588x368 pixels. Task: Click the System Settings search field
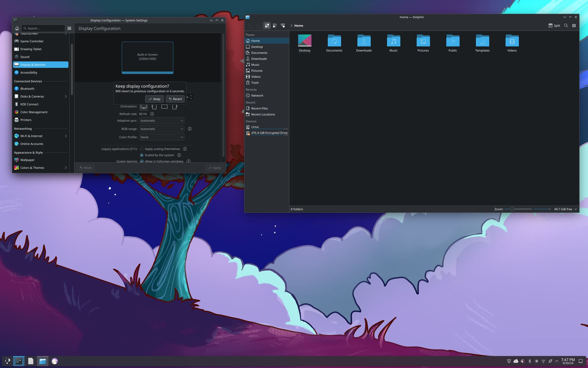[43, 28]
